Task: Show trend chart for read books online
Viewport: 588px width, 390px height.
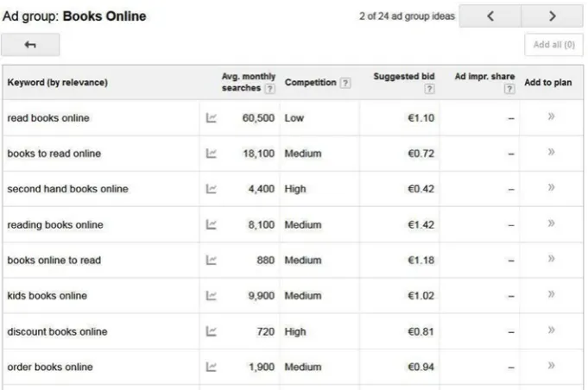Action: 212,118
